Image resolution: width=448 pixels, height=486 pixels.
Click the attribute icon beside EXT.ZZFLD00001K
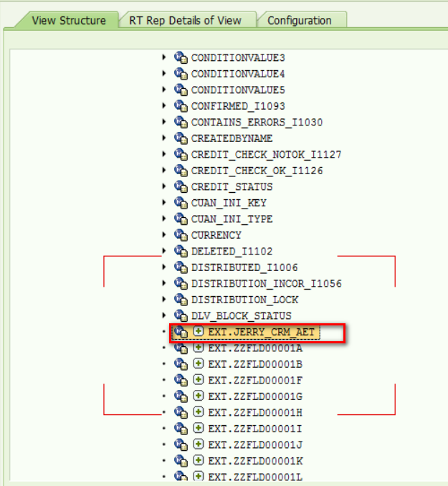pos(181,461)
